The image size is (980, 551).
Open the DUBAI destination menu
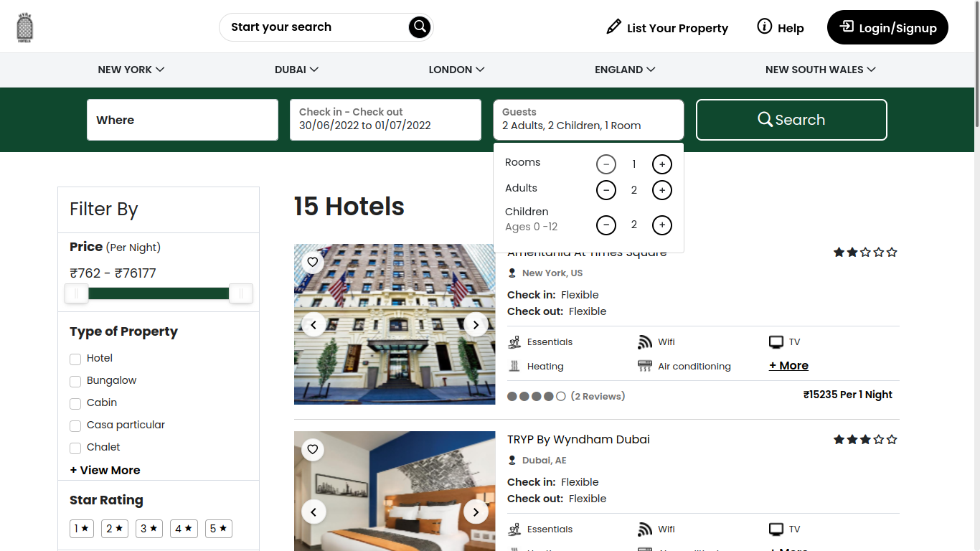(296, 70)
